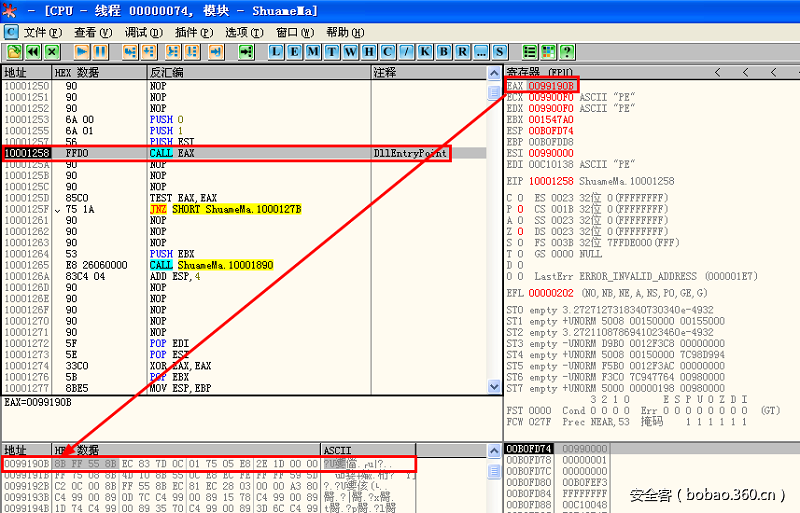The height and width of the screenshot is (513, 800).
Task: Click the help question mark toolbar icon
Action: (x=567, y=51)
